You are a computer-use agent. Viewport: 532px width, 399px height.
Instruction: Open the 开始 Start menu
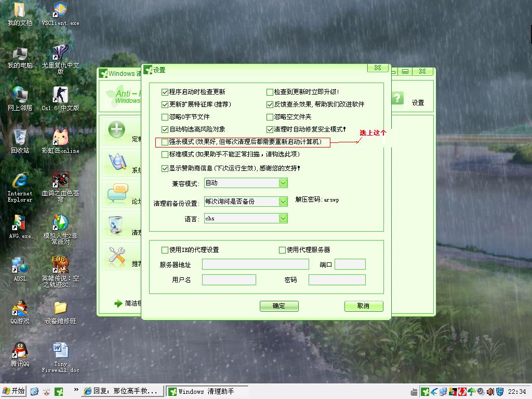(14, 391)
